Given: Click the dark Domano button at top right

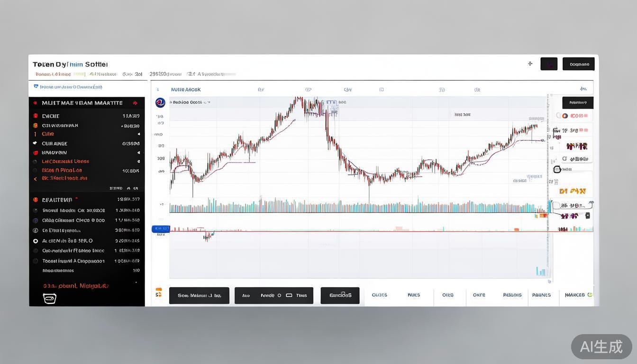Looking at the screenshot, I should coord(578,64).
